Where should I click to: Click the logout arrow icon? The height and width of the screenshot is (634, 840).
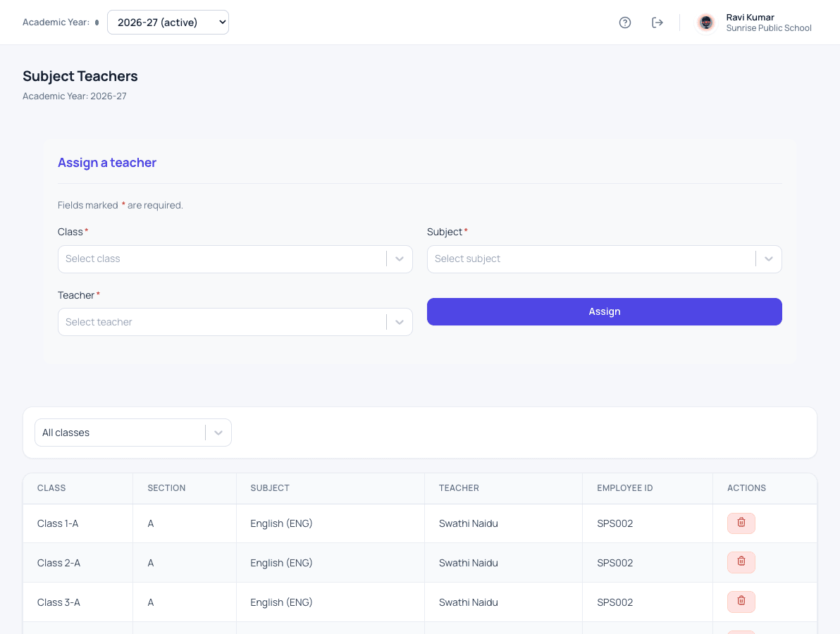coord(657,23)
